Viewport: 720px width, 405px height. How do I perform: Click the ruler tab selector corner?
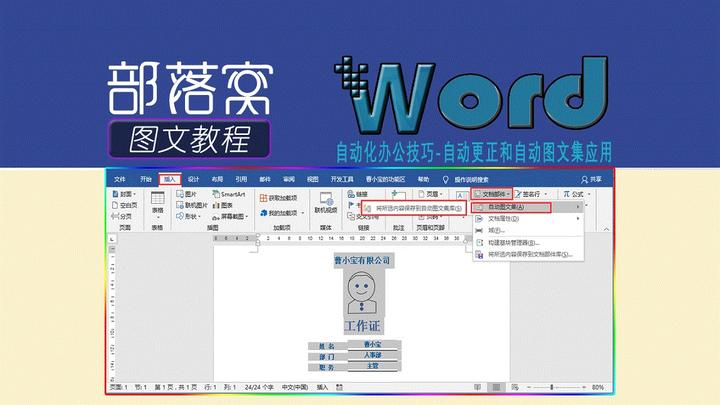(x=112, y=239)
